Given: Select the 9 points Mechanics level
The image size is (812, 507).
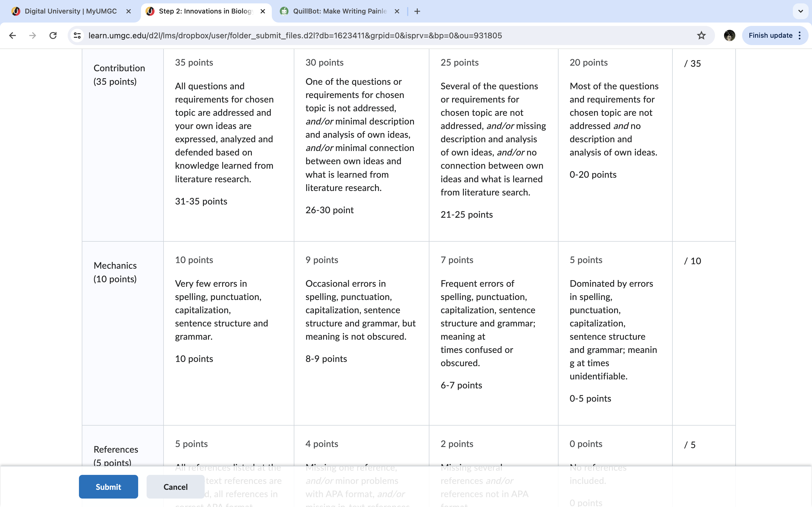Looking at the screenshot, I should tap(361, 333).
